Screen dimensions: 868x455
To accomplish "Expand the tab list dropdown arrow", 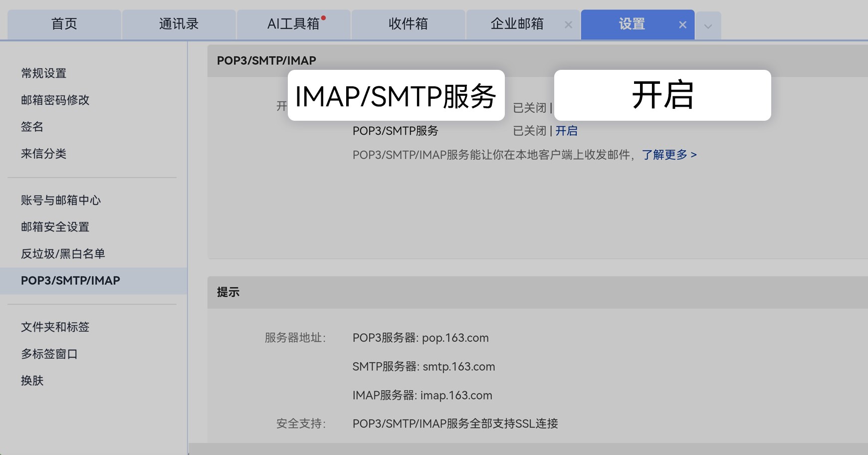I will pos(708,26).
